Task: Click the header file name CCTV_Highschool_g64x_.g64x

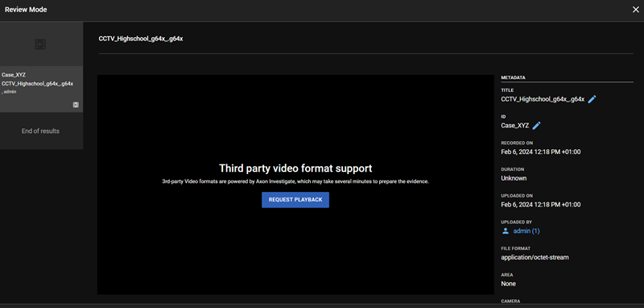Action: (x=141, y=39)
